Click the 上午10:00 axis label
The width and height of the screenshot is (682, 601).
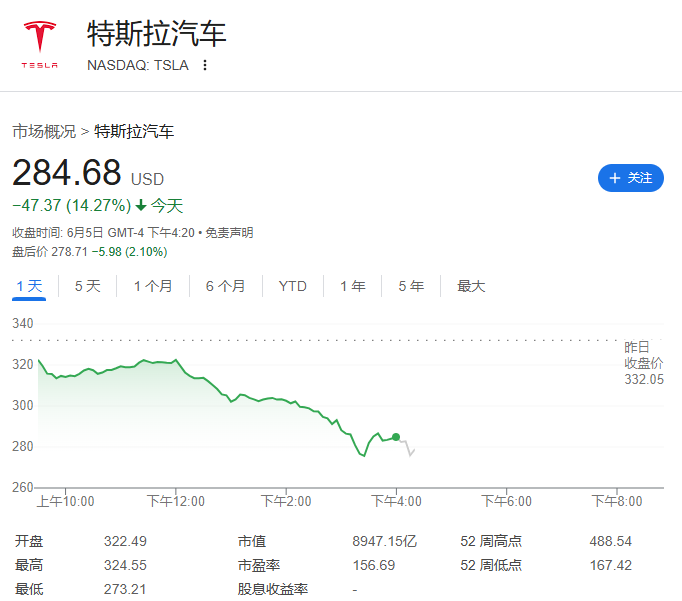point(66,501)
